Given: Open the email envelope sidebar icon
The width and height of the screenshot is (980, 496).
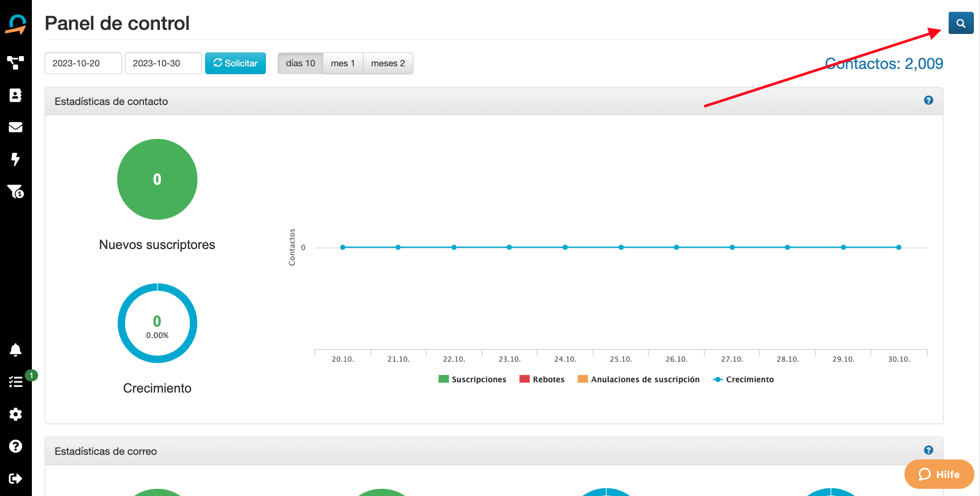Looking at the screenshot, I should tap(15, 127).
